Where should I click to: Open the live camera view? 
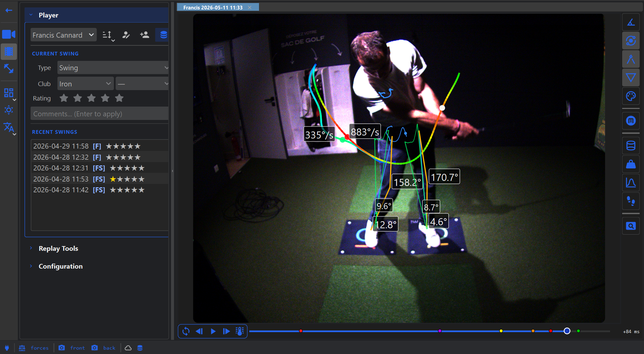coord(9,34)
